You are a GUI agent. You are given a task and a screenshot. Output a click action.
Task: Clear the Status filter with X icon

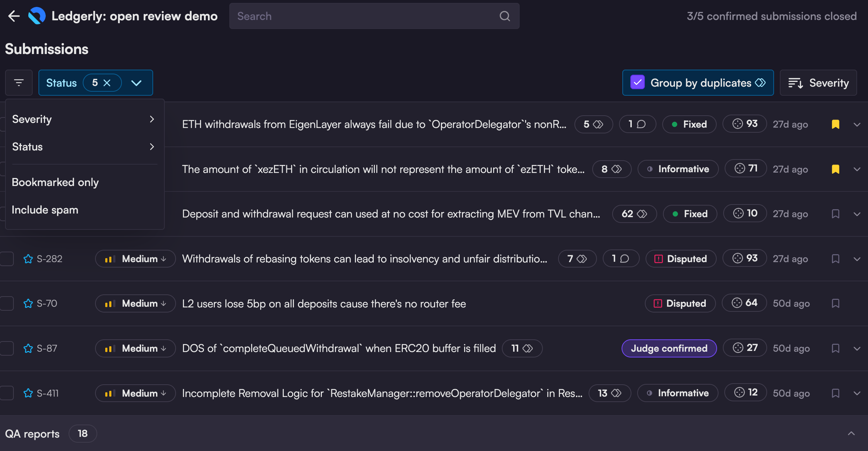(x=107, y=83)
